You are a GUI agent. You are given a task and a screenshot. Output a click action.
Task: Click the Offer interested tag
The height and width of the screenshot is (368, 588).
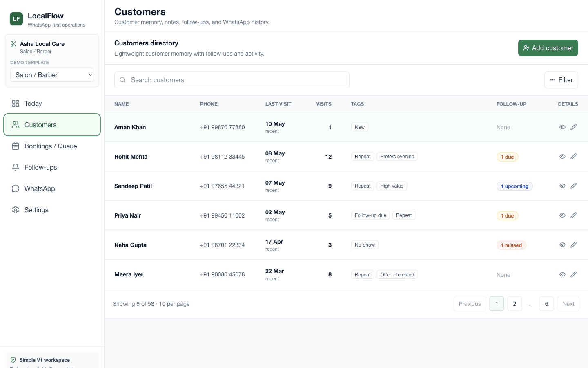click(397, 275)
